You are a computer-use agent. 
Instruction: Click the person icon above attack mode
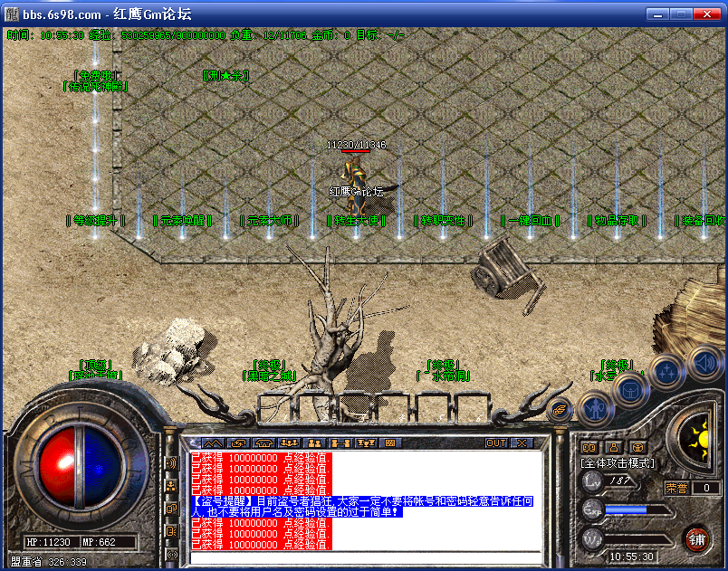pyautogui.click(x=613, y=446)
